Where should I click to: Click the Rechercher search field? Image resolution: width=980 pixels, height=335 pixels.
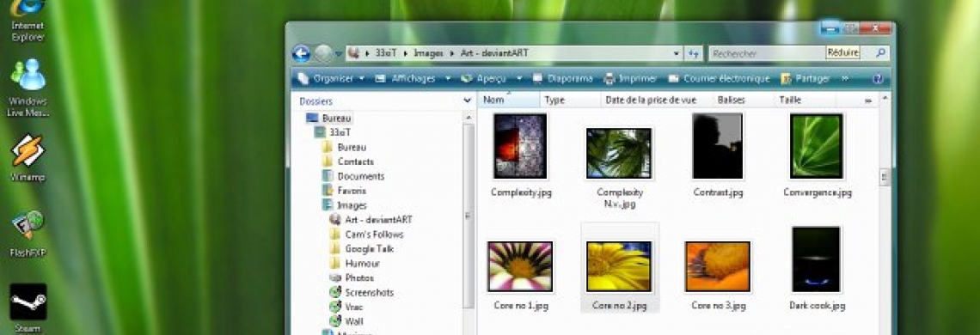(x=768, y=54)
